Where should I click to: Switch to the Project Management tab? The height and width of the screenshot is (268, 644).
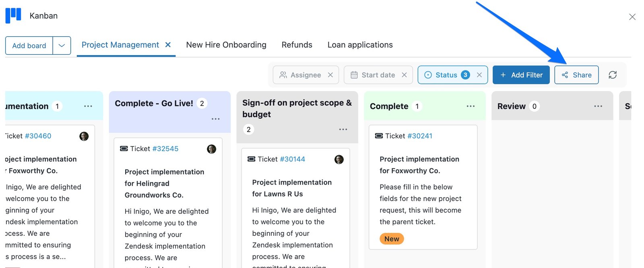click(x=120, y=45)
